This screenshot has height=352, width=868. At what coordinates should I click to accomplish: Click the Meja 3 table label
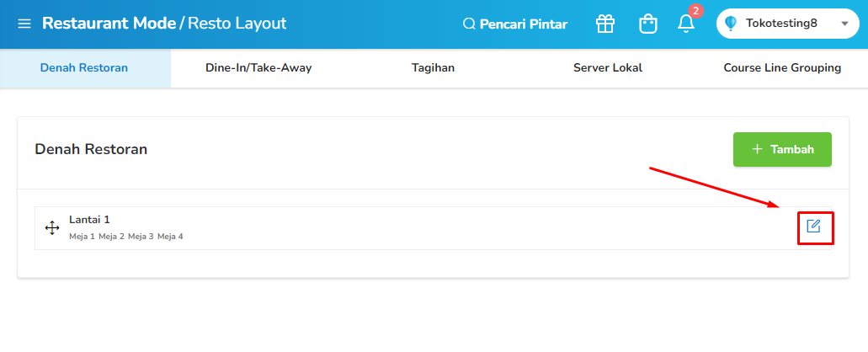pos(141,237)
